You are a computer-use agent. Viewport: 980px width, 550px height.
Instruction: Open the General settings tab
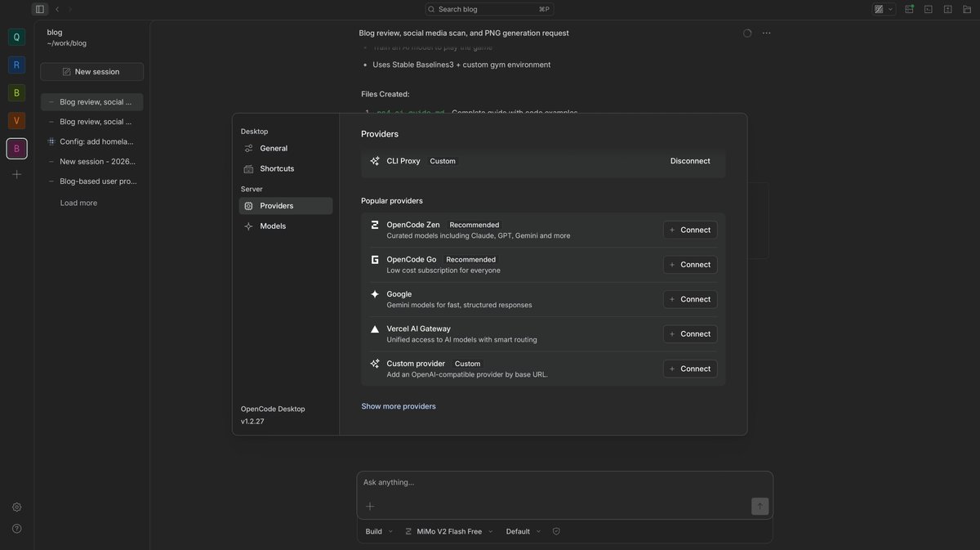(x=285, y=149)
